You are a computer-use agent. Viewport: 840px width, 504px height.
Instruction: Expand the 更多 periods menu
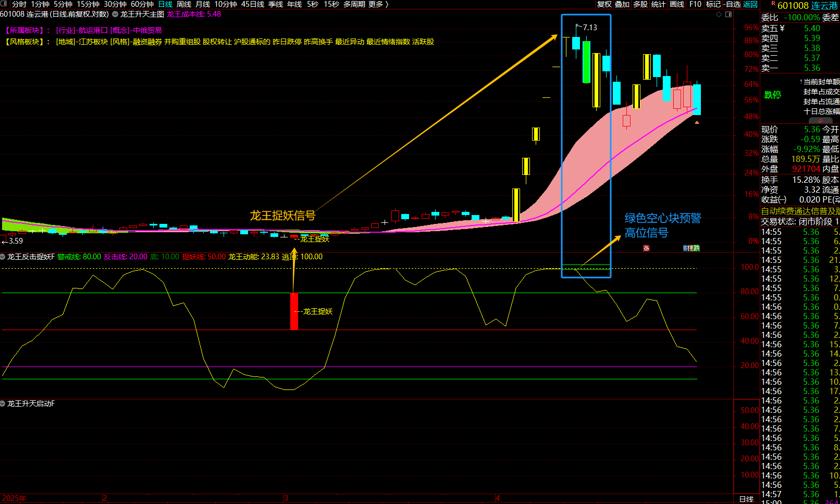tap(378, 4)
